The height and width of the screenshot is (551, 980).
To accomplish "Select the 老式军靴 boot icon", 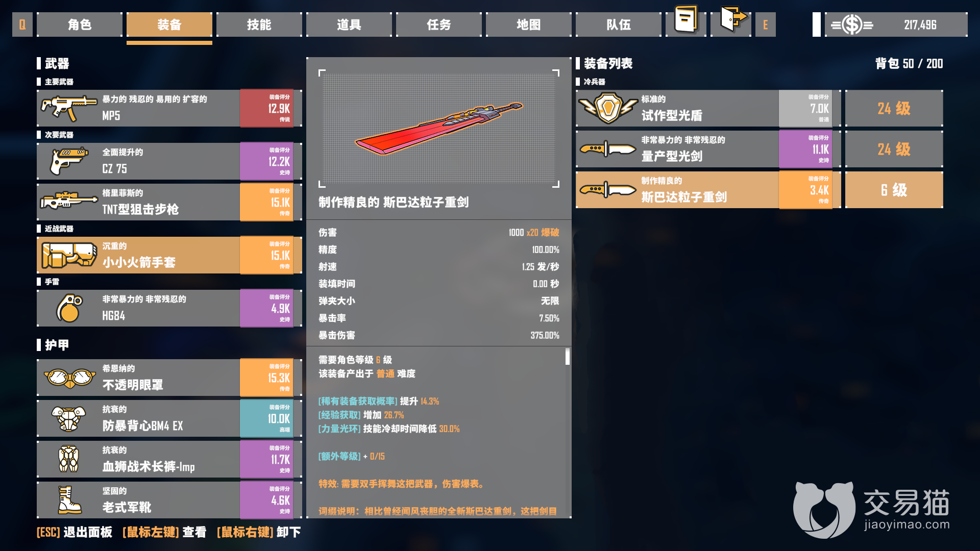I will pos(69,500).
